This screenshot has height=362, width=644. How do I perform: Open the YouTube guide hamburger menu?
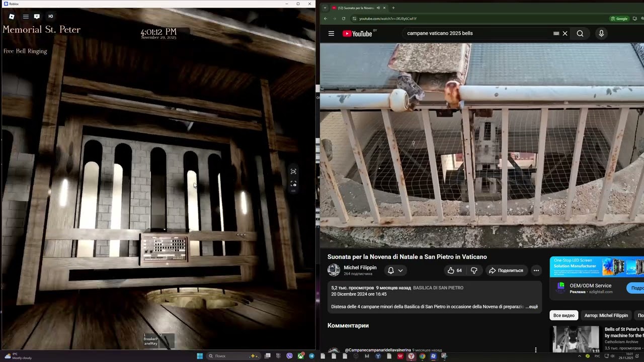pyautogui.click(x=331, y=34)
